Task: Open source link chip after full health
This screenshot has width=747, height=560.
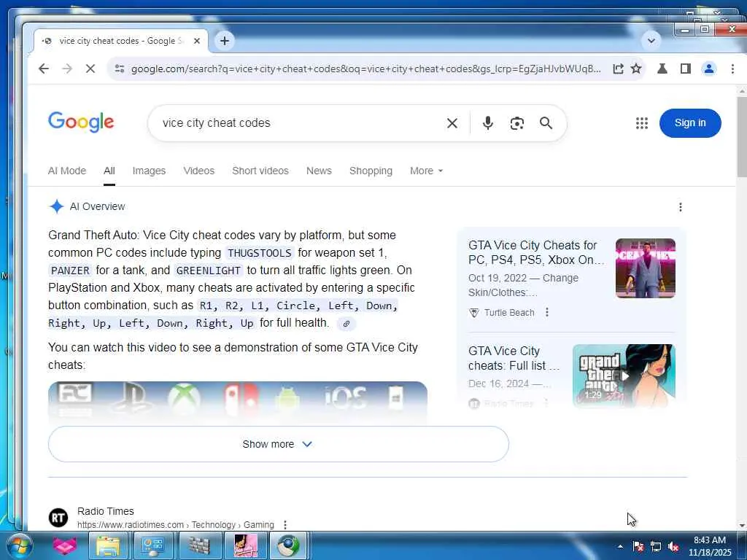Action: tap(347, 324)
